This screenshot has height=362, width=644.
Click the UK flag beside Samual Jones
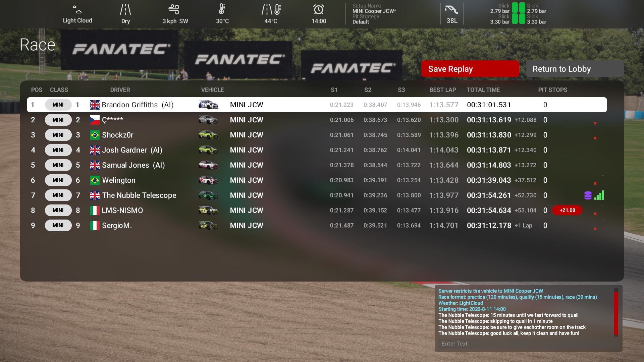tap(95, 165)
